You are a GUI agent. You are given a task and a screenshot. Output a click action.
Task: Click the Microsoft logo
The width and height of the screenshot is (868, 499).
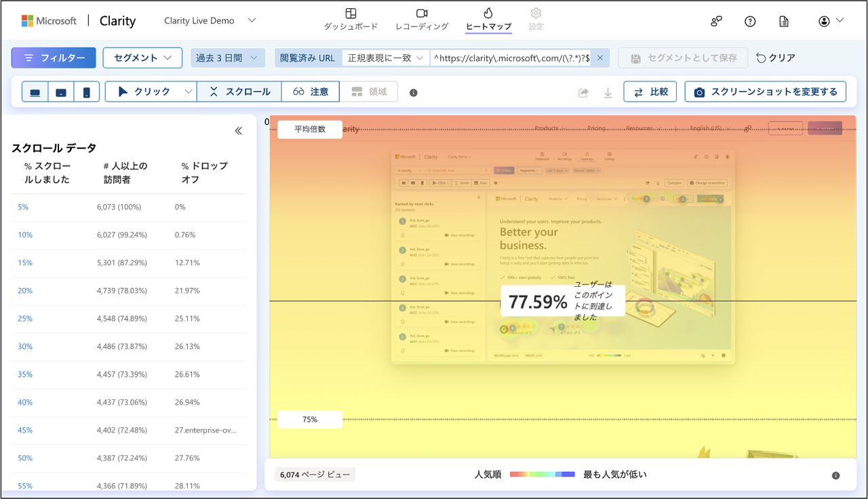point(49,20)
